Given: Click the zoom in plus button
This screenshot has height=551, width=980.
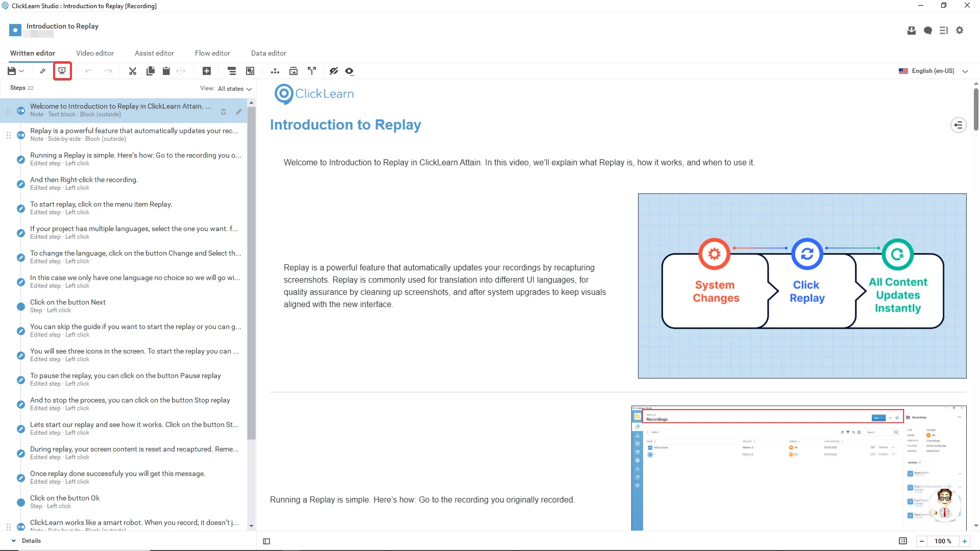Looking at the screenshot, I should tap(965, 541).
